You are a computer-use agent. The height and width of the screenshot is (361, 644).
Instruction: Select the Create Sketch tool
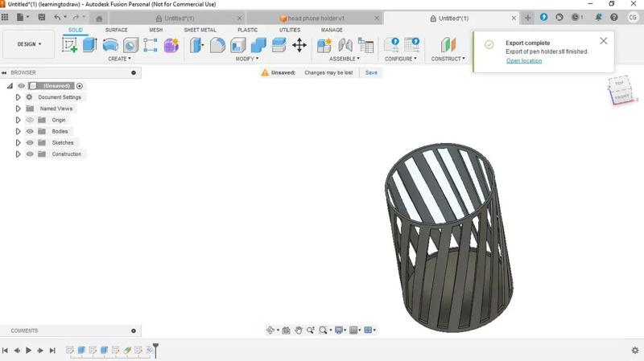(69, 45)
